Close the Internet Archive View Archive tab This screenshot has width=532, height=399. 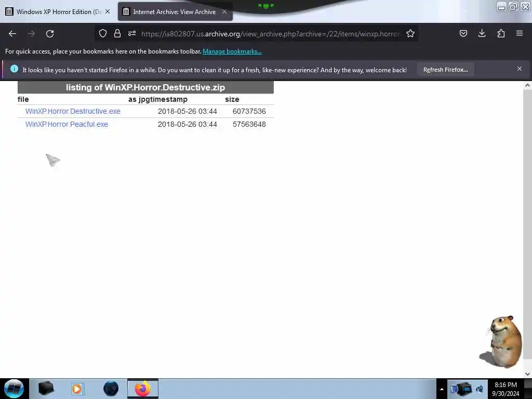point(224,11)
